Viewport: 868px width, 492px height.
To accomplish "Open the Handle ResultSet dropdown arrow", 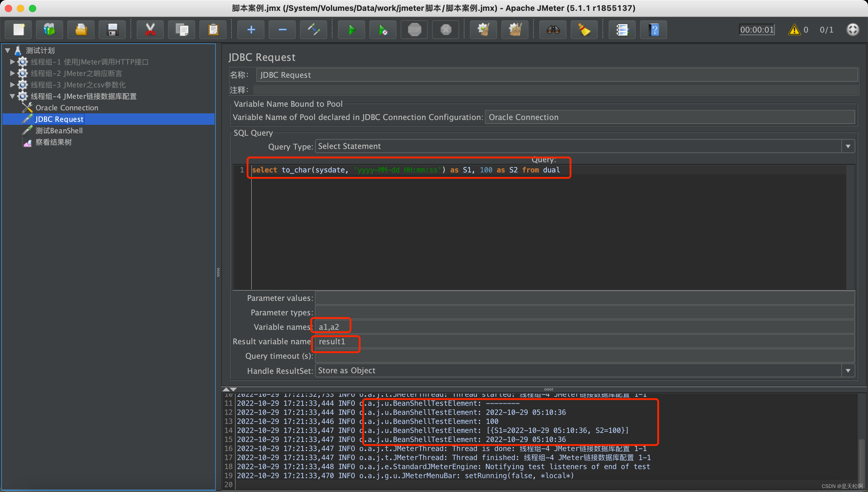I will click(x=848, y=371).
